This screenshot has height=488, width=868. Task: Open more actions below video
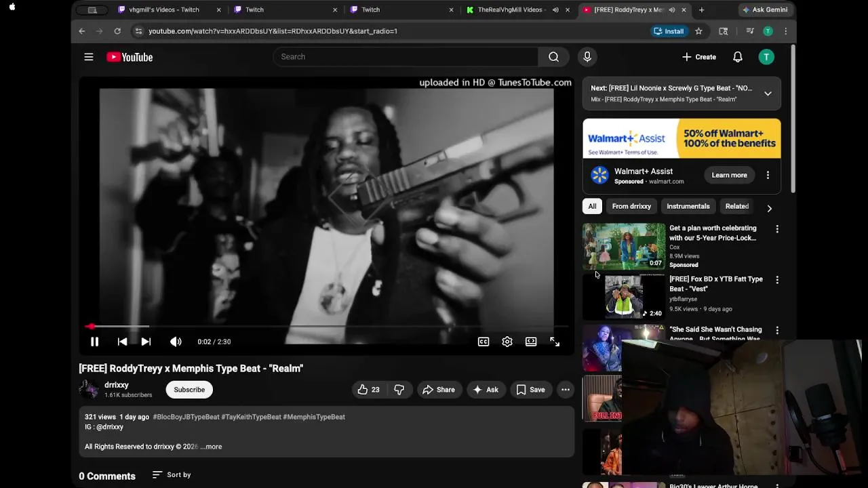(566, 390)
